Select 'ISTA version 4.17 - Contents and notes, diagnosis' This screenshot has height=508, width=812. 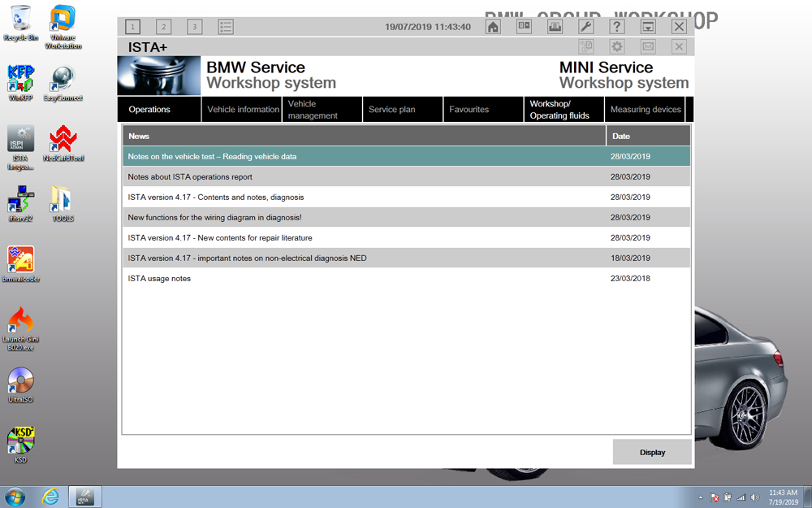coord(407,197)
